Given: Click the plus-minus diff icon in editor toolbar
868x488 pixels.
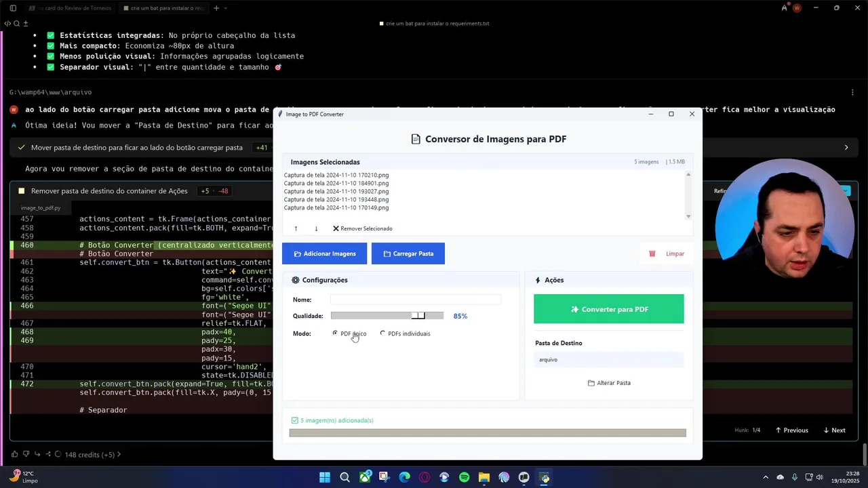Looking at the screenshot, I should [26, 23].
